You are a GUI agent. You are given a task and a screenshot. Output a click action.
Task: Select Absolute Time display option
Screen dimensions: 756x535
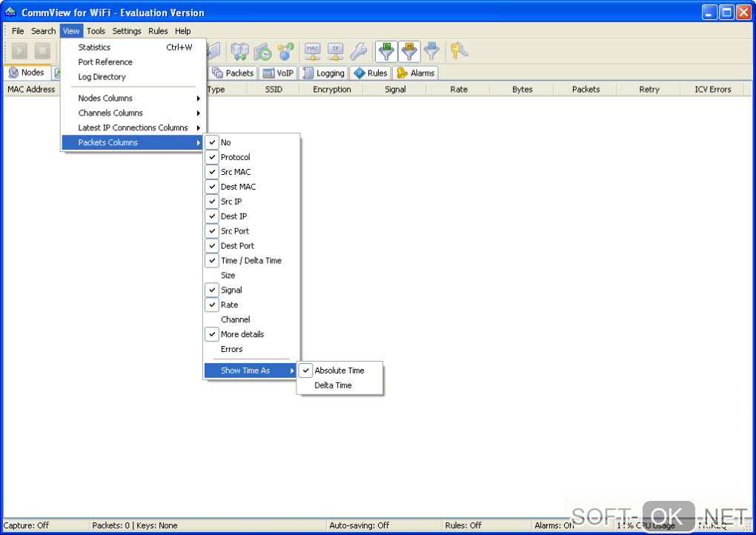(x=340, y=370)
